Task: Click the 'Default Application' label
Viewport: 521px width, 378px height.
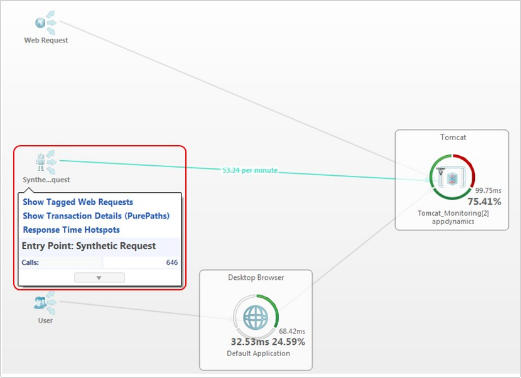Action: point(258,353)
